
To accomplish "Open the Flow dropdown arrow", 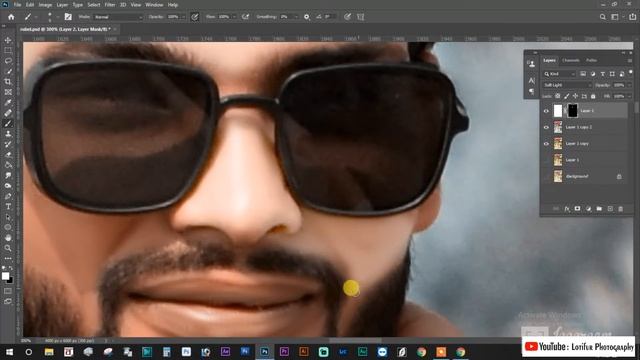I will coord(234,17).
